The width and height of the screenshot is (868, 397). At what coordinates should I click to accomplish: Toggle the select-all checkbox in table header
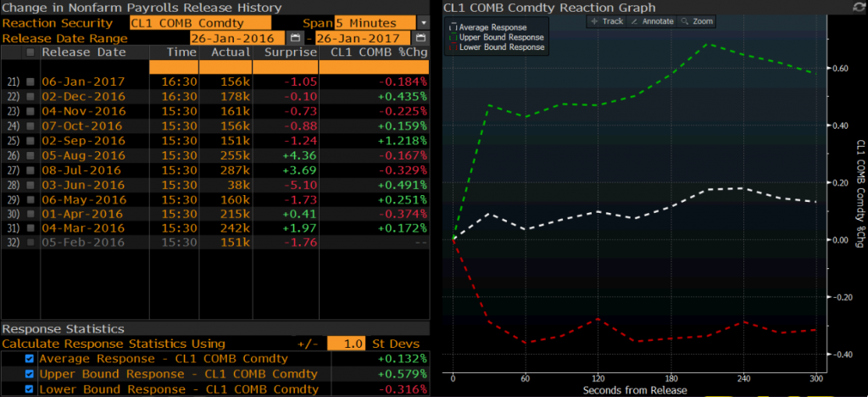31,52
